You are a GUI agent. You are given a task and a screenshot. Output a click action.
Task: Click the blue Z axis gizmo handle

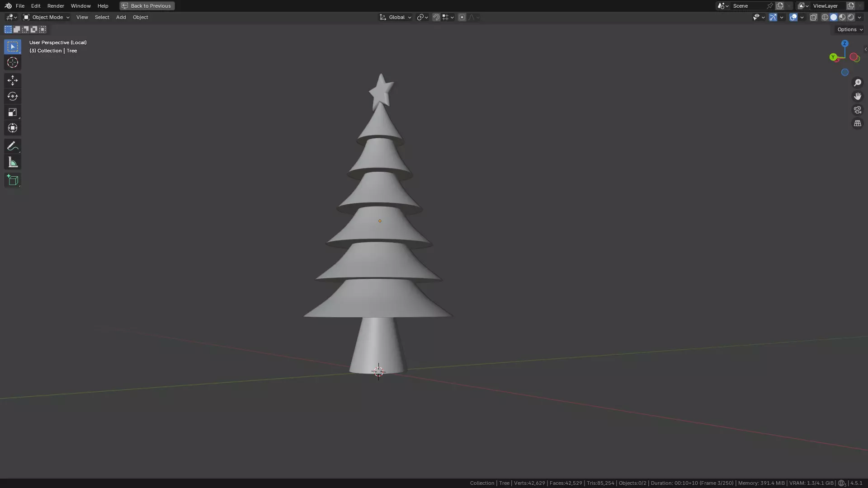pos(845,43)
